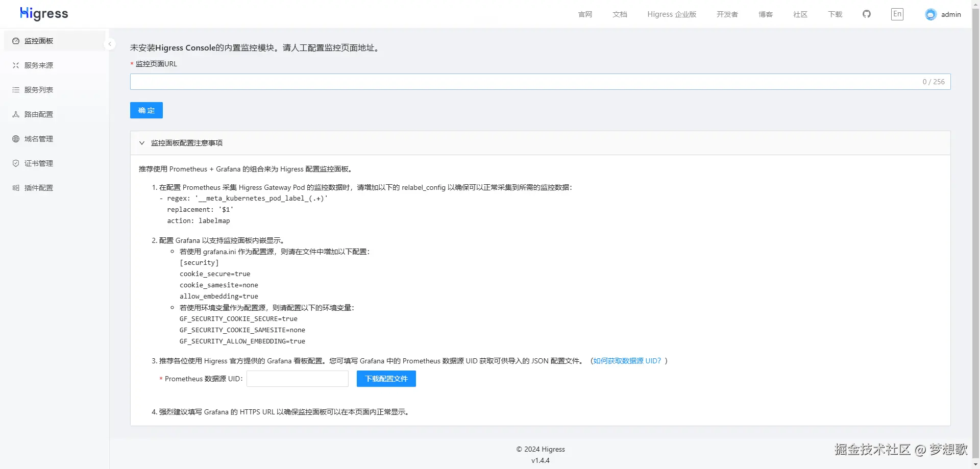980x469 pixels.
Task: Click 'GF_SECURITY_ALLOW_EMBEDDING=true' text
Action: 242,341
